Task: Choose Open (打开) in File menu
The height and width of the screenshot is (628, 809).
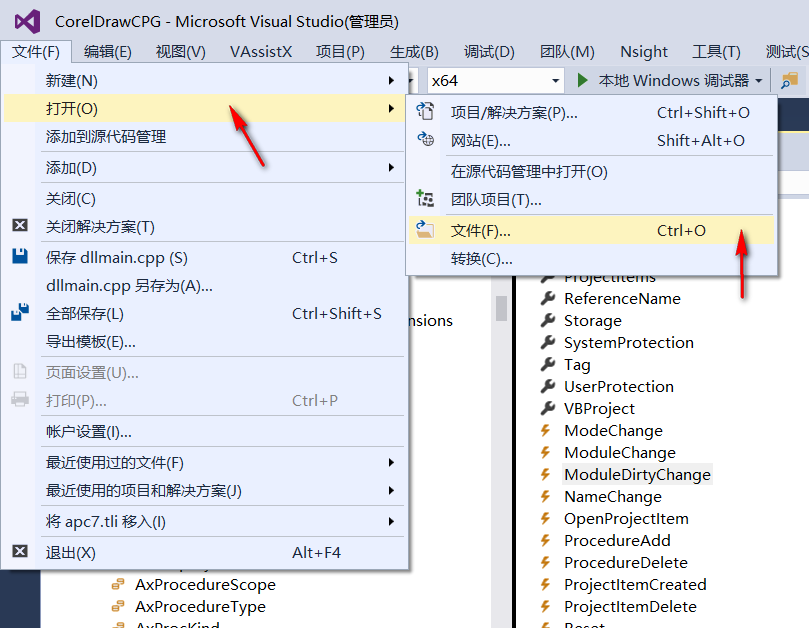Action: coord(204,108)
